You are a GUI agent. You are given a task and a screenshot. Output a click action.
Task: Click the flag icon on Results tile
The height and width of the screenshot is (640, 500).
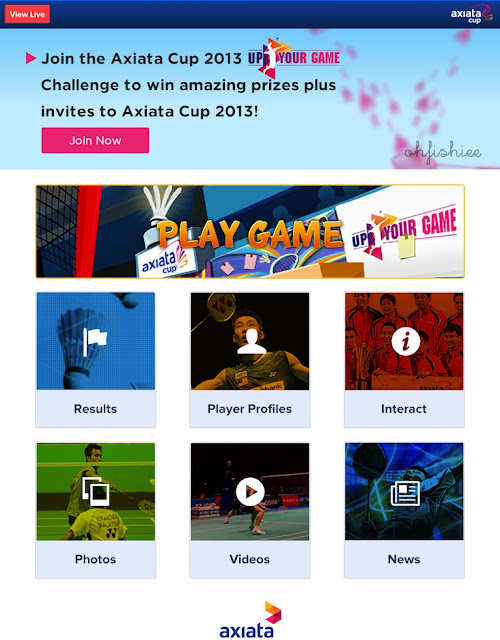coord(95,341)
